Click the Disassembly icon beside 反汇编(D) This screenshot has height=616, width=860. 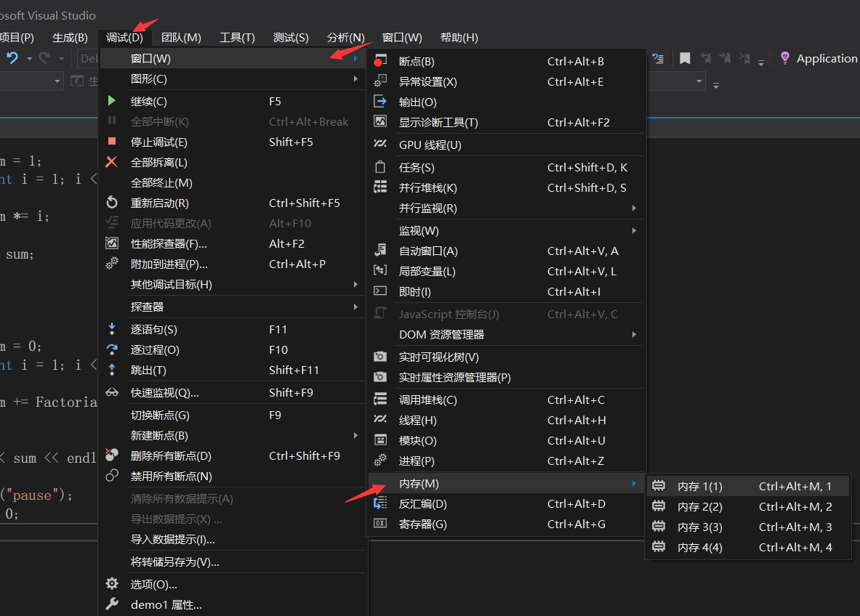point(380,503)
